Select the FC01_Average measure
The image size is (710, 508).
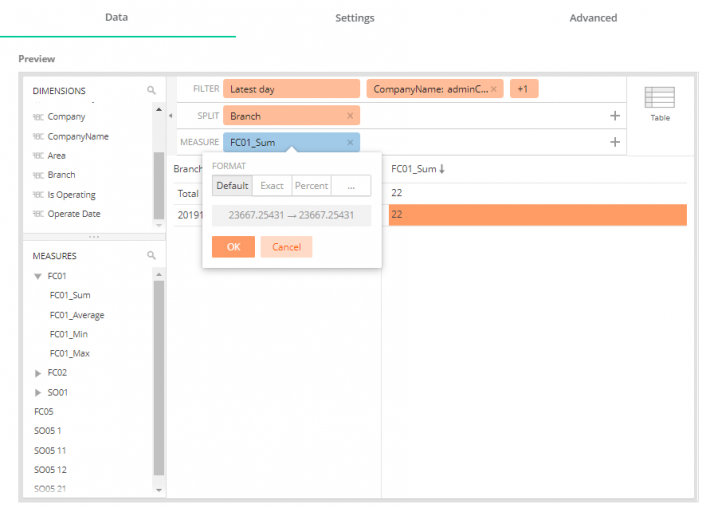pyautogui.click(x=77, y=315)
